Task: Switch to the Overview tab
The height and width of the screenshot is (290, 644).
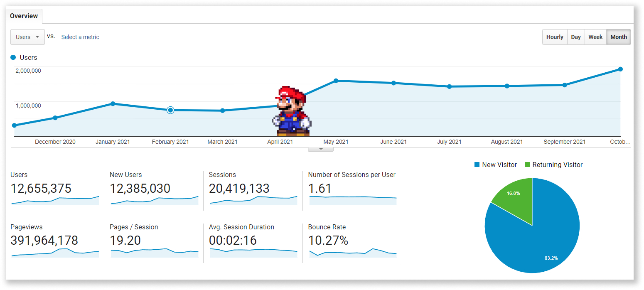Action: click(24, 16)
